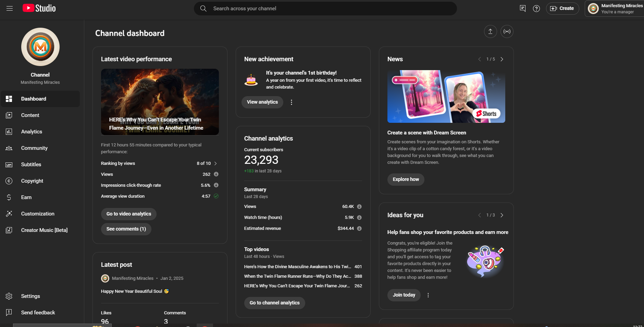Go to next Ideas for you card
Image resolution: width=644 pixels, height=327 pixels.
(x=502, y=215)
